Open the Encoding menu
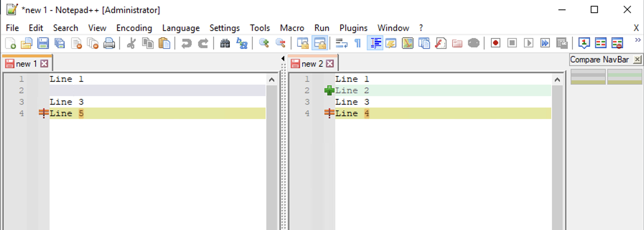The image size is (644, 230). coord(134,28)
